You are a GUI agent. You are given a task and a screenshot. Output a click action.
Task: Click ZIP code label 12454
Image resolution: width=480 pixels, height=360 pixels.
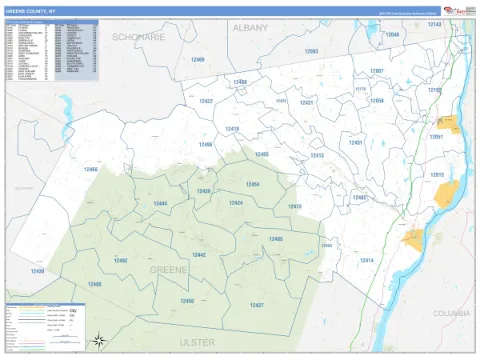coord(253,184)
